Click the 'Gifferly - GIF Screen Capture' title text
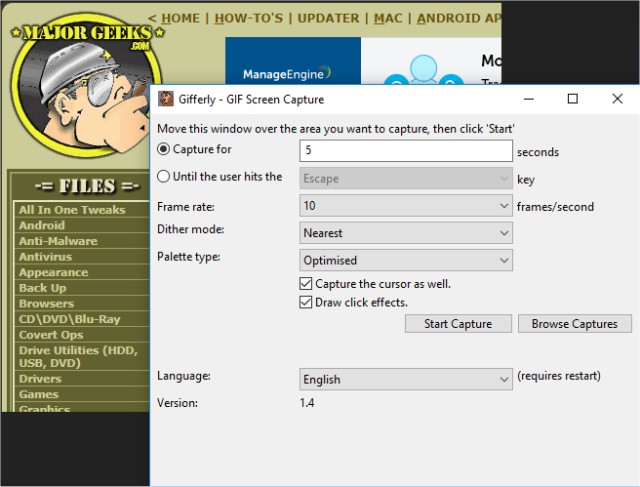This screenshot has width=640, height=487. (x=251, y=99)
